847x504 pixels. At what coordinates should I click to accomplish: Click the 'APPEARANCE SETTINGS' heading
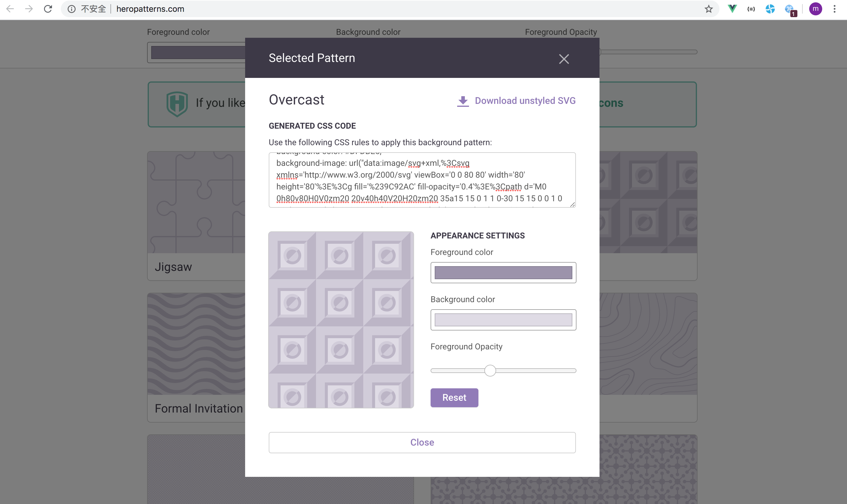click(x=477, y=235)
